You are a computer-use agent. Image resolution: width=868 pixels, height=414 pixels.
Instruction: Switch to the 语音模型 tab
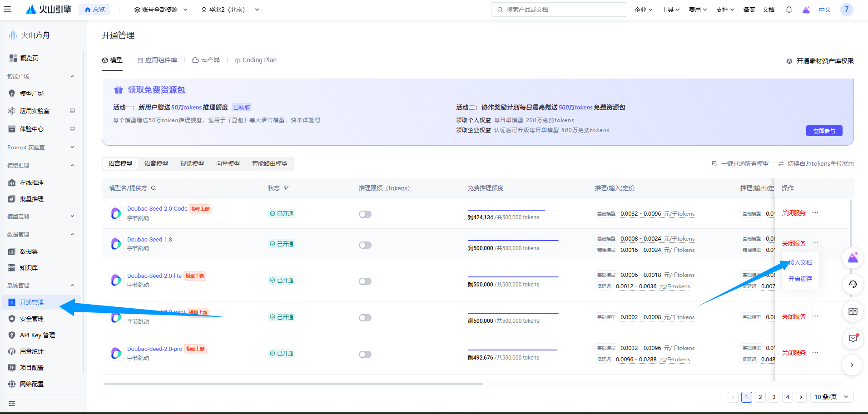point(156,163)
